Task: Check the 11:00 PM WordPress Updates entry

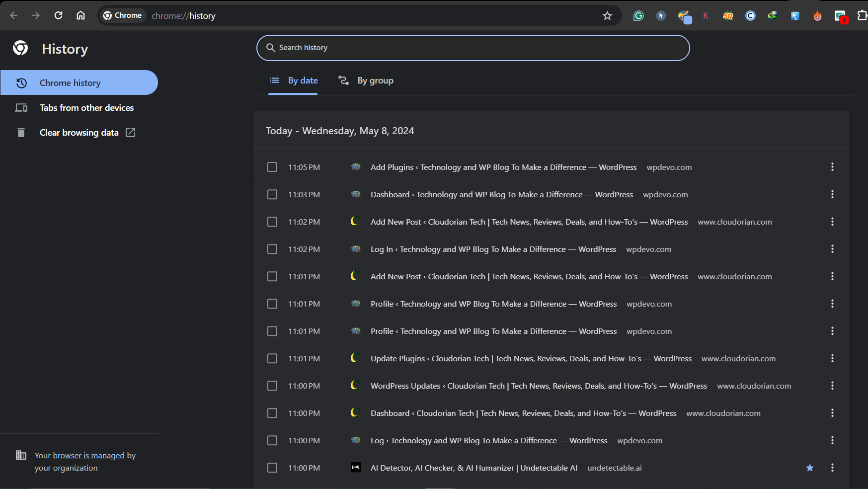Action: [x=272, y=386]
